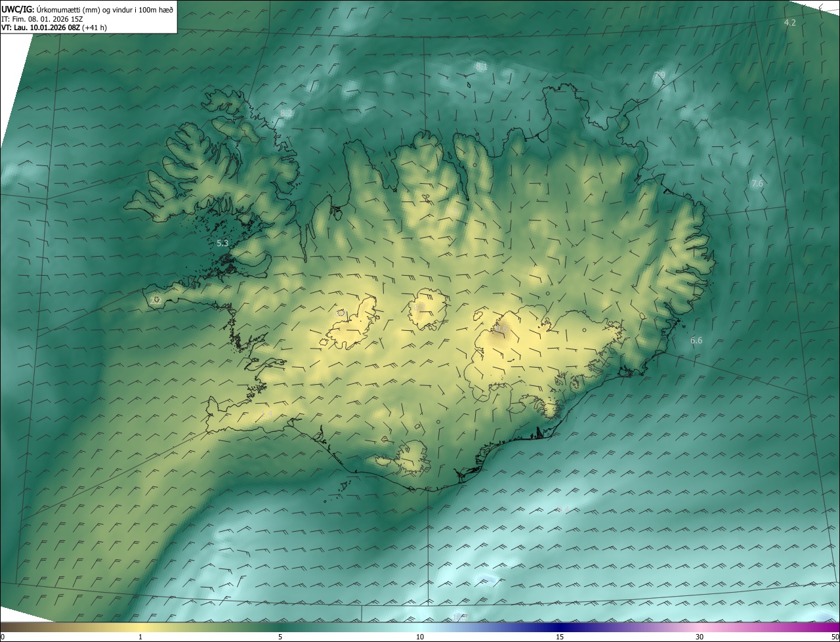Click the 5.3 value label in Breiðafjörður bay

222,244
